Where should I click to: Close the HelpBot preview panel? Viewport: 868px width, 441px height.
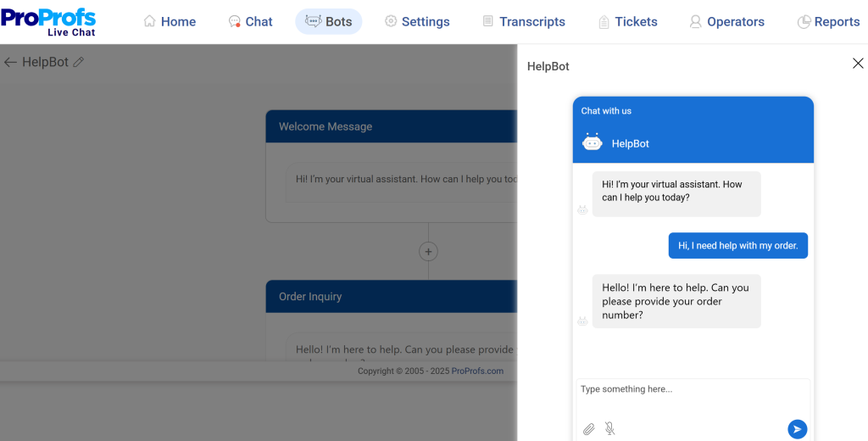(857, 64)
